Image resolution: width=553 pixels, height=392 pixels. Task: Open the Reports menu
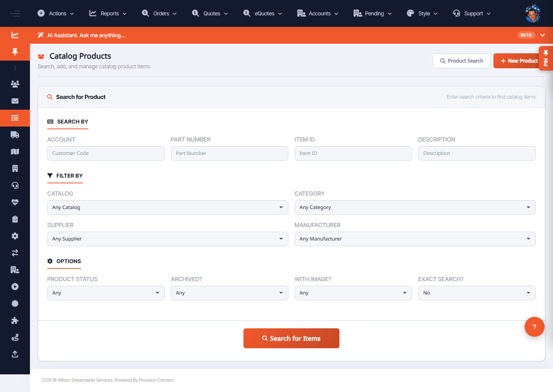tap(108, 13)
